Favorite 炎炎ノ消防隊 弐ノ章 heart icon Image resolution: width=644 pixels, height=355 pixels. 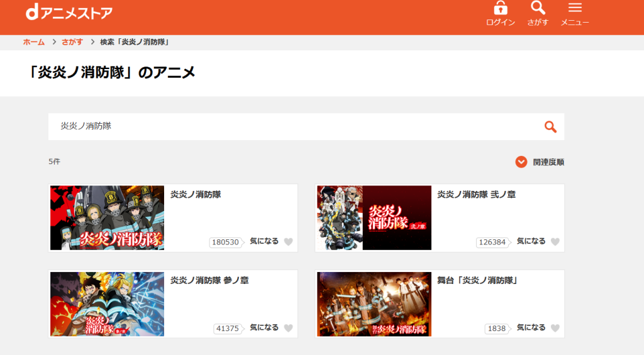555,242
